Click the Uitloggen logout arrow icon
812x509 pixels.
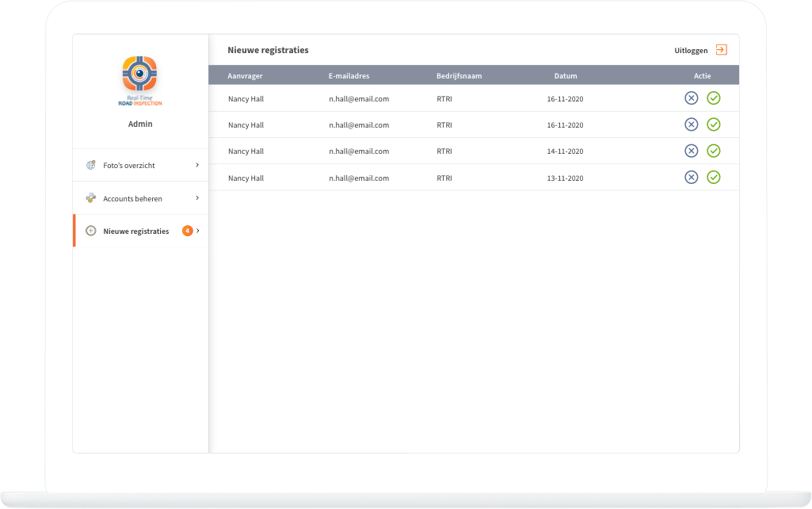click(x=722, y=50)
